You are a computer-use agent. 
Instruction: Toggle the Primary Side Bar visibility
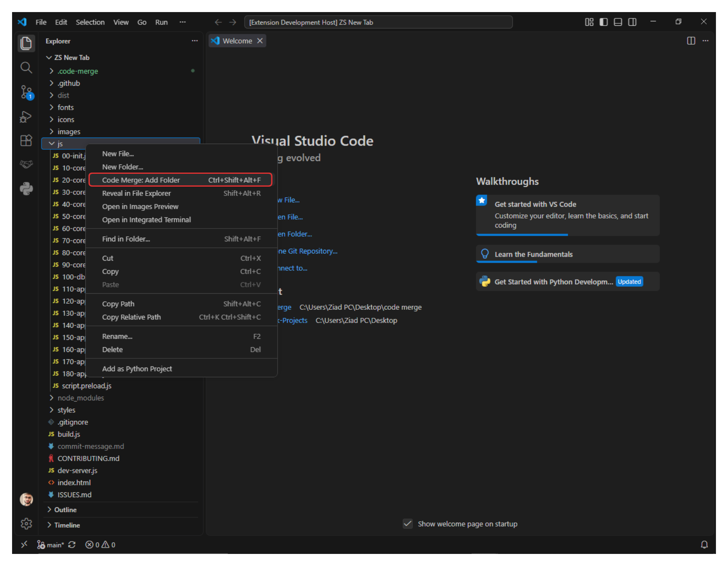tap(604, 22)
